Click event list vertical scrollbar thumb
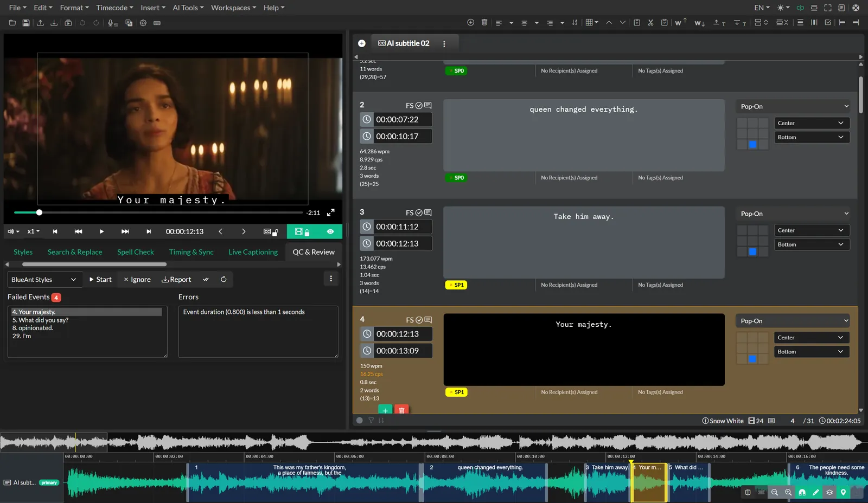This screenshot has width=868, height=503. 860,95
